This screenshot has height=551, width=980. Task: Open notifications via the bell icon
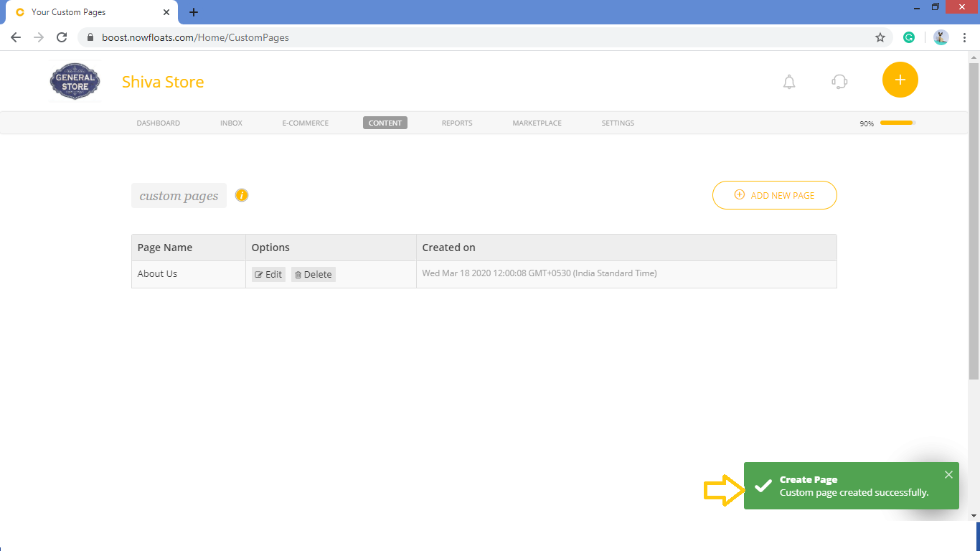click(x=789, y=82)
